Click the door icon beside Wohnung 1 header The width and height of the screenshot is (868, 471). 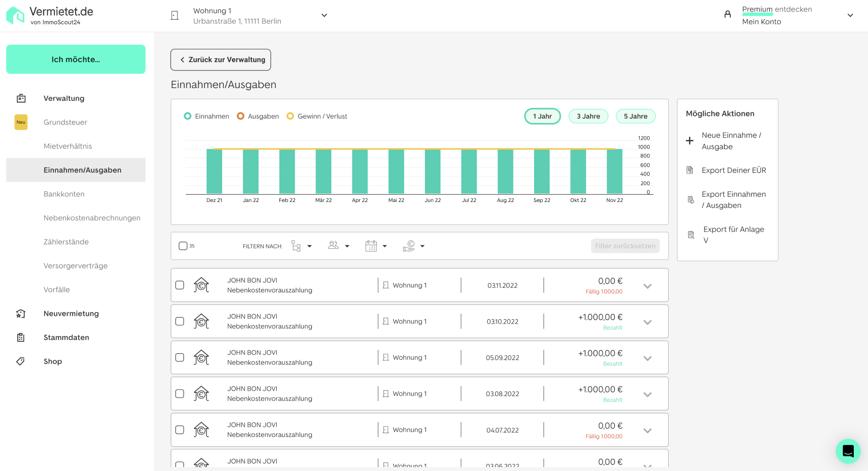[174, 15]
